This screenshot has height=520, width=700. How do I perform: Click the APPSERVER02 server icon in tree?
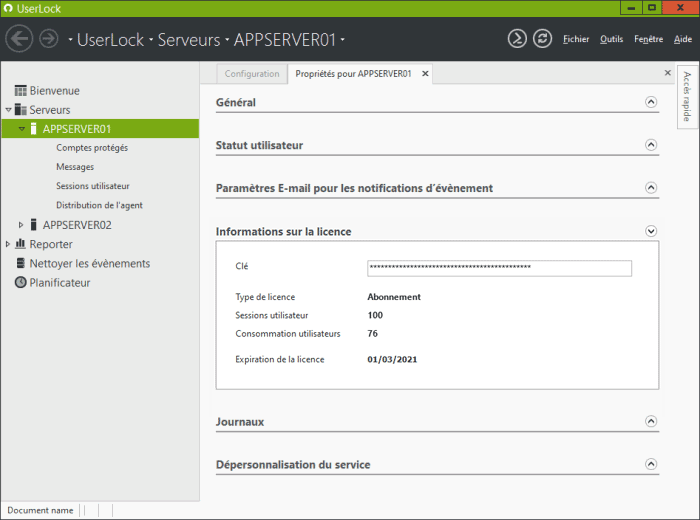coord(33,225)
